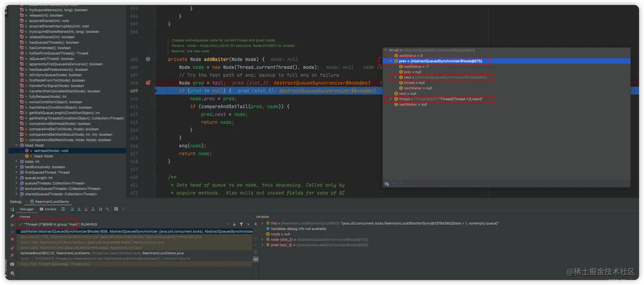Switch to the Debugger tab

[26, 209]
